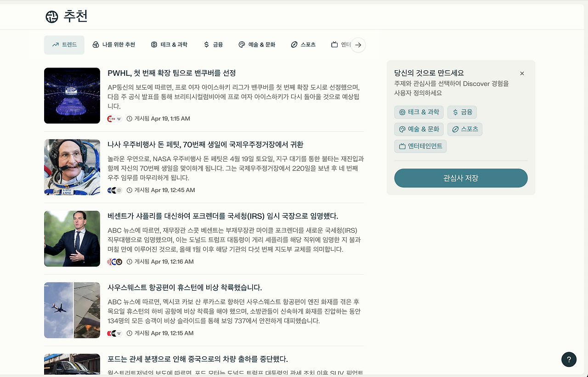Open the 나를 위한 추천 tab
588x377 pixels.
tap(114, 45)
